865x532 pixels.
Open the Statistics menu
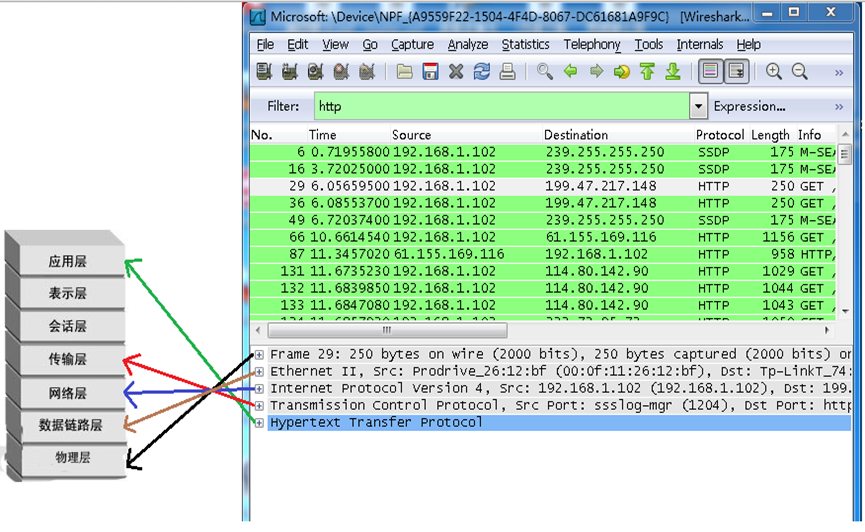526,44
